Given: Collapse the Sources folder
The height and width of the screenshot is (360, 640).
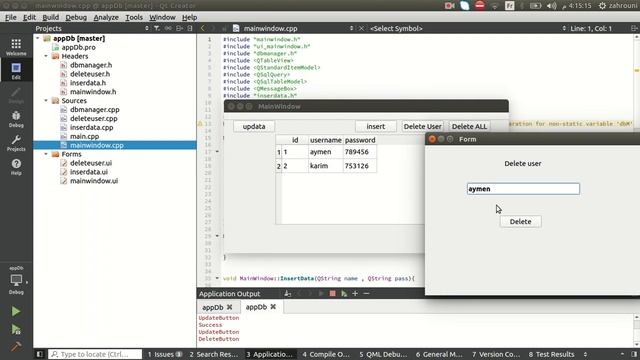Looking at the screenshot, I should [x=46, y=101].
